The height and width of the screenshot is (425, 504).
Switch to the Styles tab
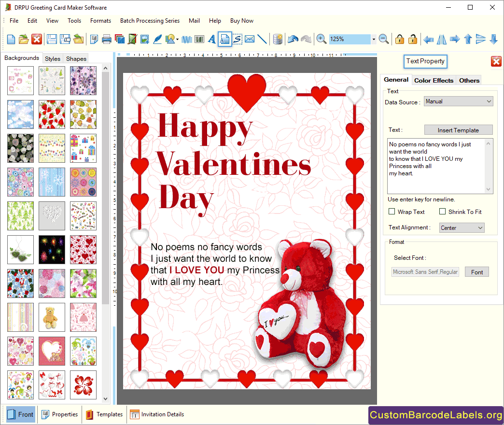pos(53,59)
